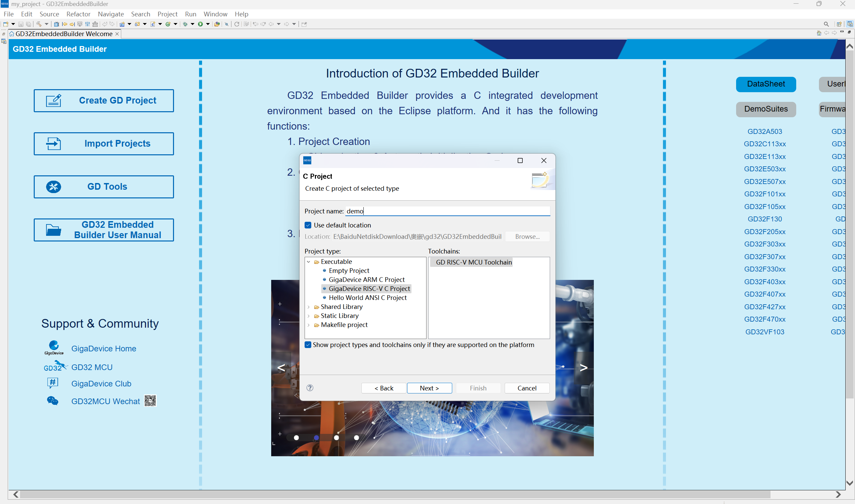Collapse the Executable project type folder
Screen dimensions: 855x504
pos(309,262)
